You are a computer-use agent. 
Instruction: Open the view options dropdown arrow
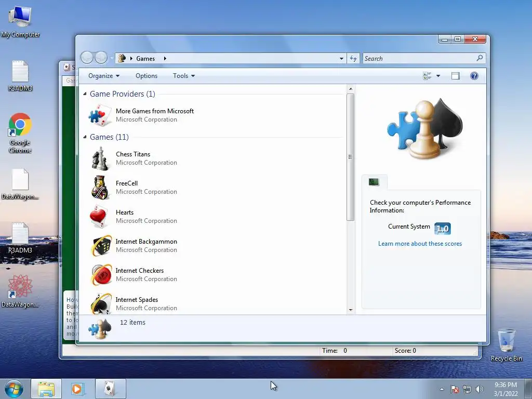(x=438, y=76)
